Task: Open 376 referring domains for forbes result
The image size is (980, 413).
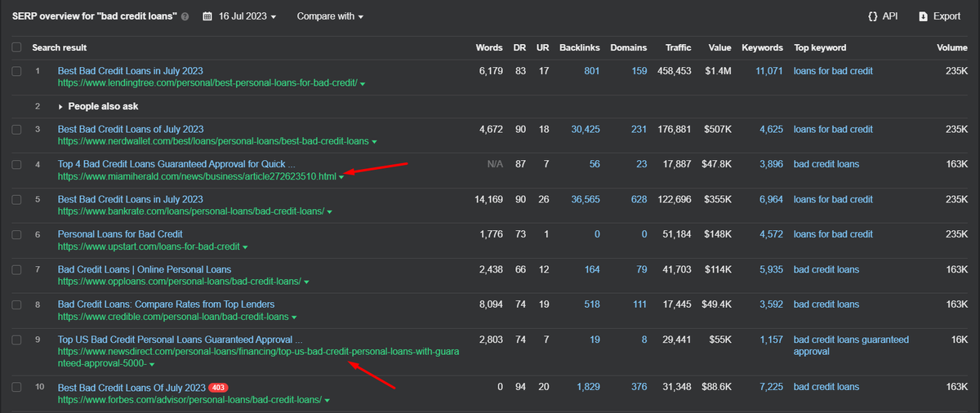Action: 639,387
